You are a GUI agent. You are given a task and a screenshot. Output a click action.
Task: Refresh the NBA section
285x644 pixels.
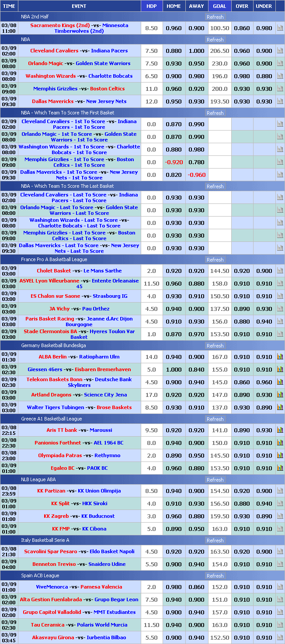215,40
